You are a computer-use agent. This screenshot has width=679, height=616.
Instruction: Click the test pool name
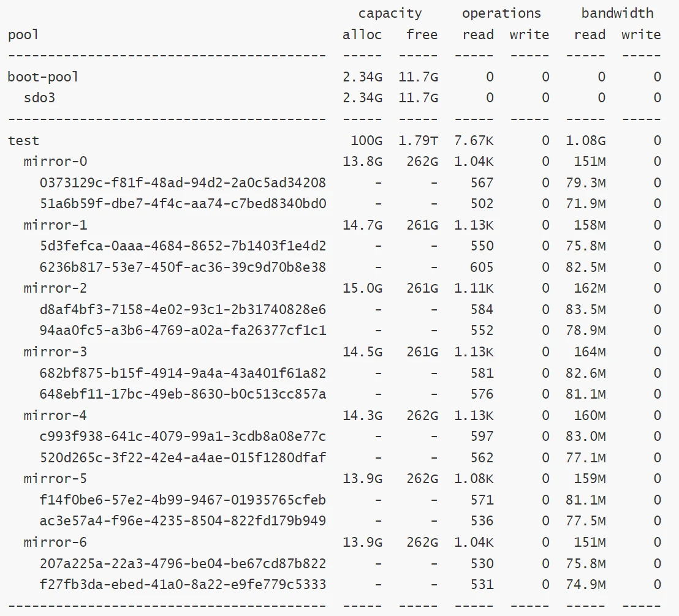click(x=23, y=141)
